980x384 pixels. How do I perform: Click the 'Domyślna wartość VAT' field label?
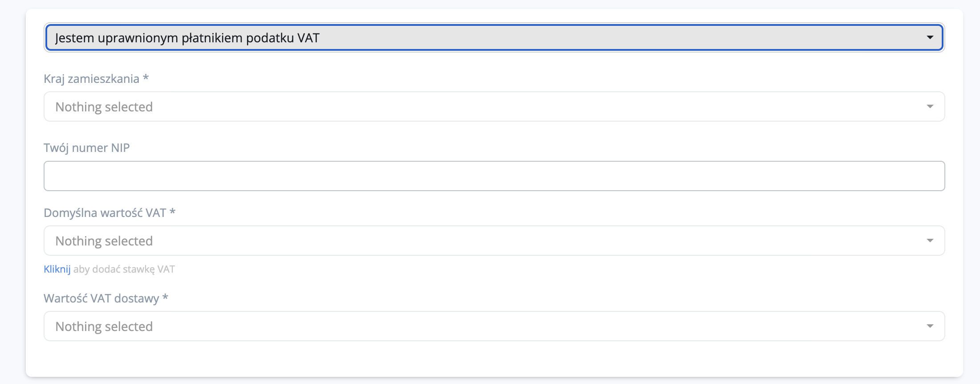tap(105, 213)
